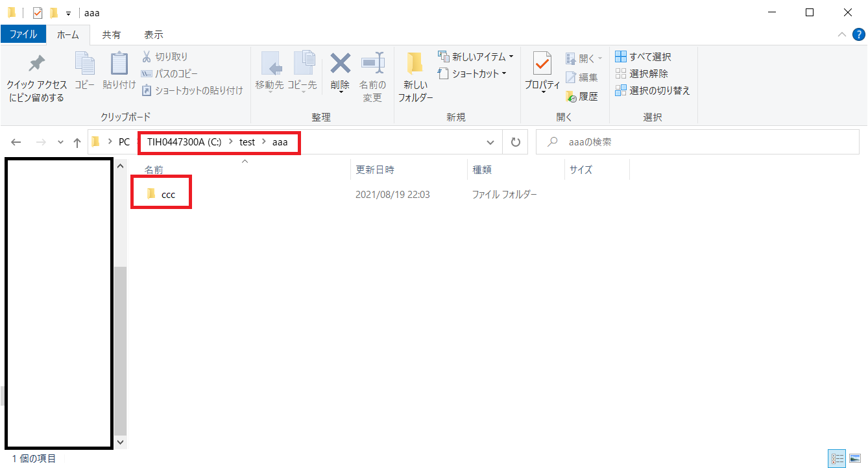Screen dimensions: 868x468
Task: Click Open (開く) in ribbon
Action: tap(584, 58)
